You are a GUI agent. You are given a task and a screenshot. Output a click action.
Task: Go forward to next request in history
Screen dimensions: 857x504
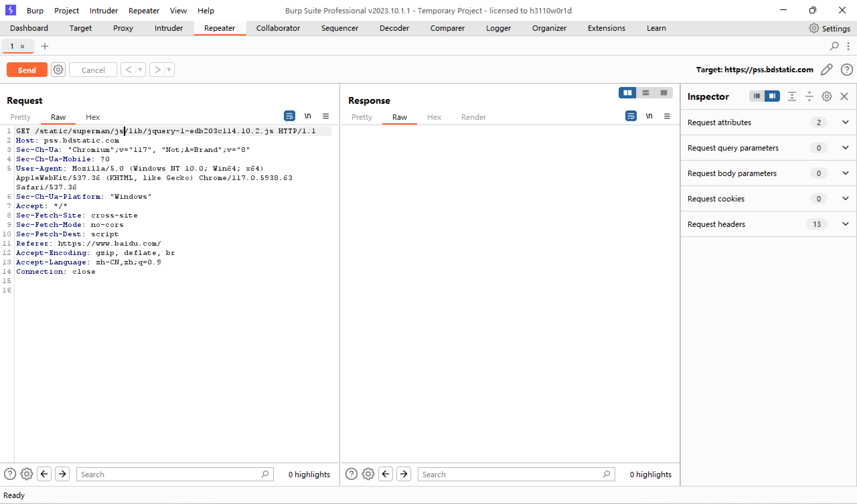click(157, 70)
